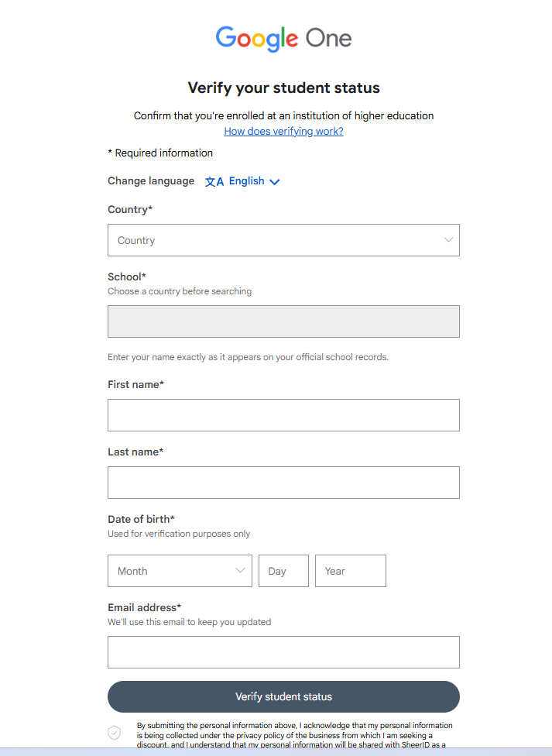Click the privacy acknowledgement disclaimer text

tap(294, 735)
